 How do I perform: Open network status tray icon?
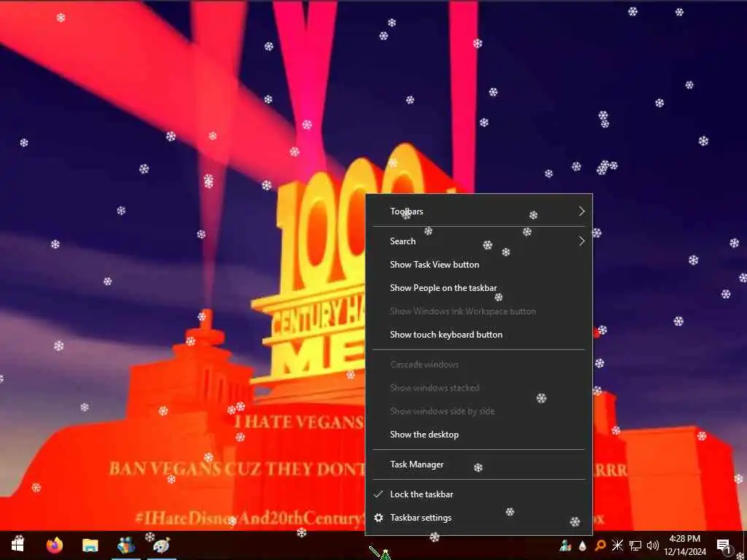pos(635,545)
